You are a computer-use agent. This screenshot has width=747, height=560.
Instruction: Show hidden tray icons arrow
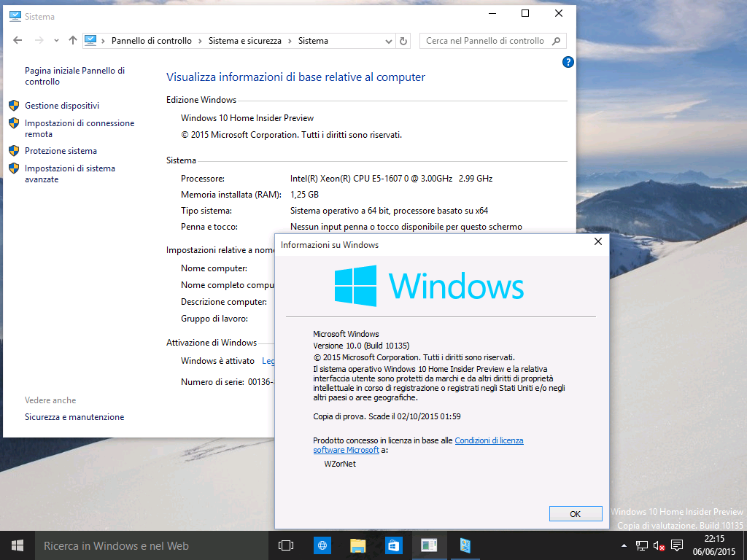[624, 545]
